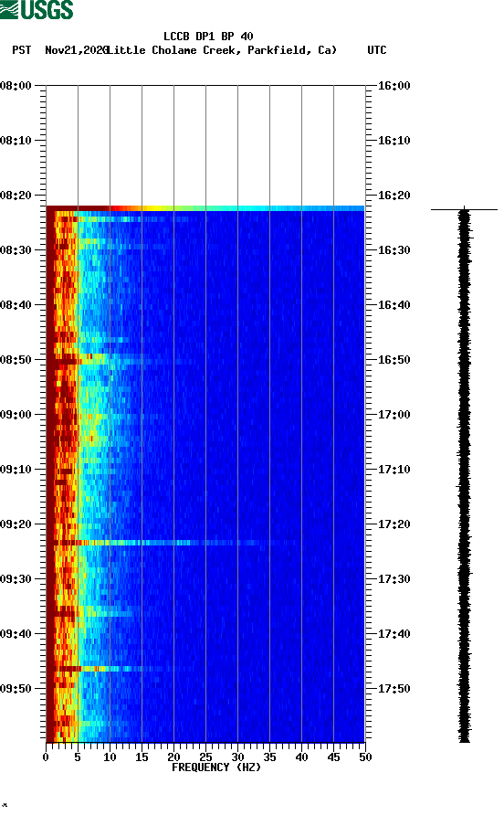Click the 16:30 UTC time label
504x815 pixels.
394,250
